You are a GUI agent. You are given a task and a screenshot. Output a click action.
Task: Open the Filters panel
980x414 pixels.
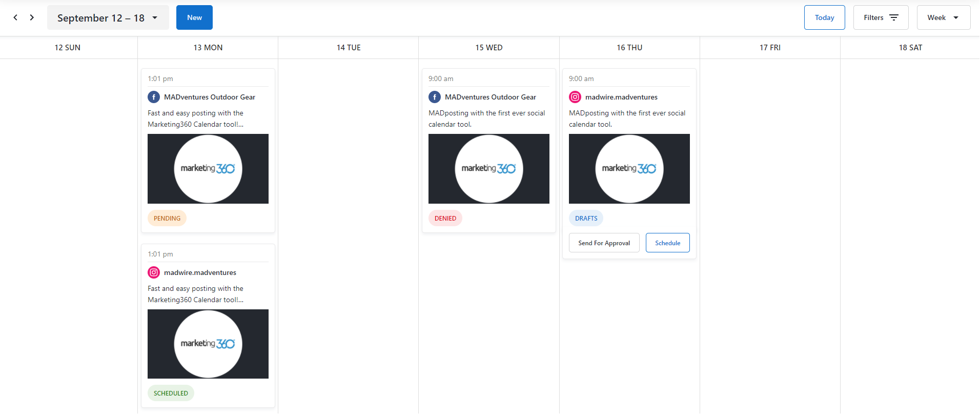881,17
